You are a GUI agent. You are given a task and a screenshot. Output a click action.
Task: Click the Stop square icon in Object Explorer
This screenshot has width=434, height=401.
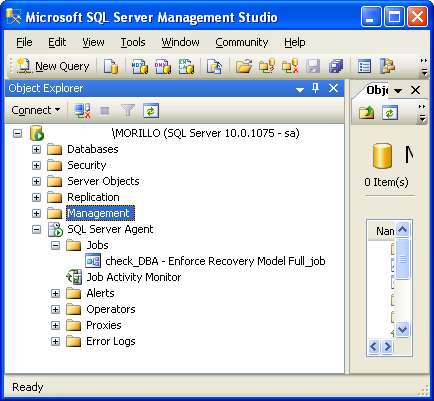(105, 111)
